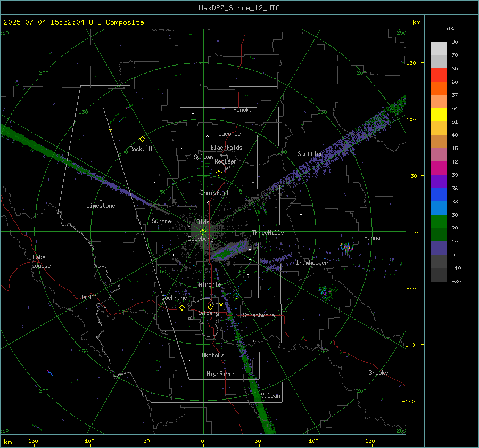Click the multicolored echo cluster left of Hanna

(x=346, y=247)
